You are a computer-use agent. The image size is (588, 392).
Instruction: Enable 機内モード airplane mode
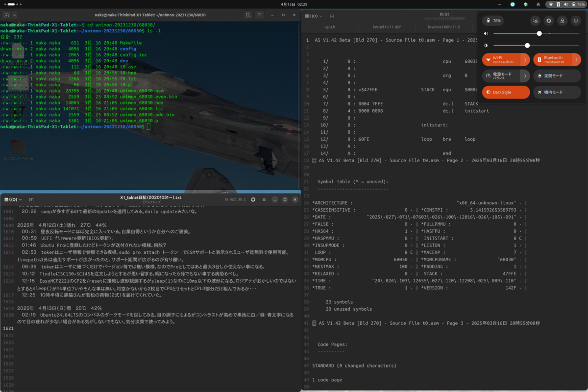(x=557, y=92)
